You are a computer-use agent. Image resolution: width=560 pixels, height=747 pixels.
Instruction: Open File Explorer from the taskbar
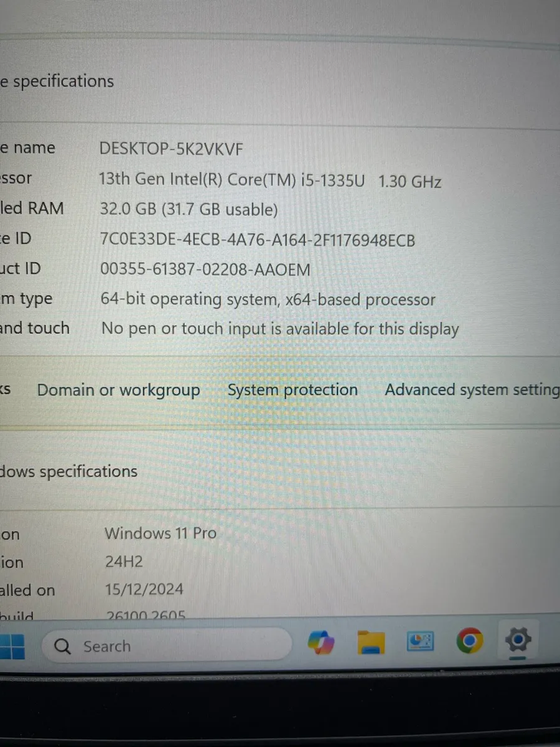pyautogui.click(x=371, y=643)
